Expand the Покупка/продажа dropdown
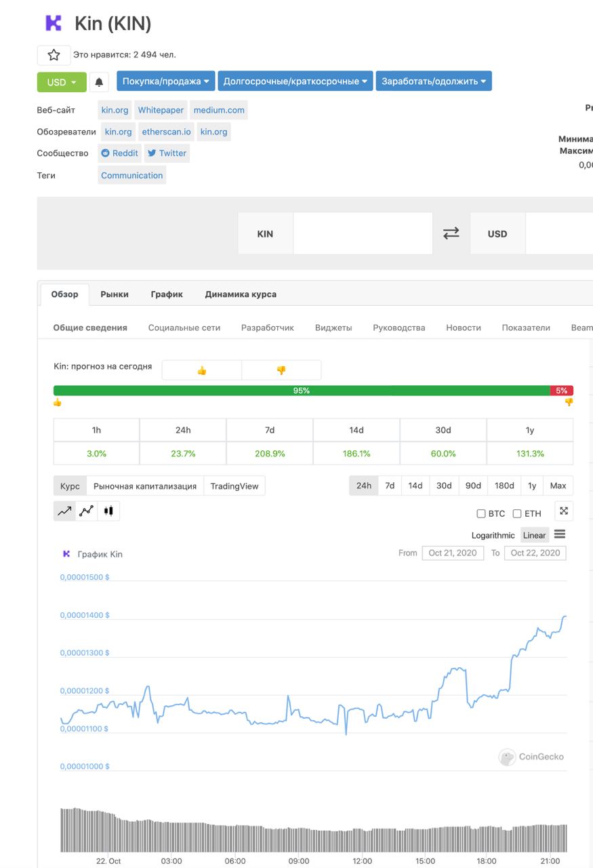Viewport: 593px width, 868px height. 165,81
